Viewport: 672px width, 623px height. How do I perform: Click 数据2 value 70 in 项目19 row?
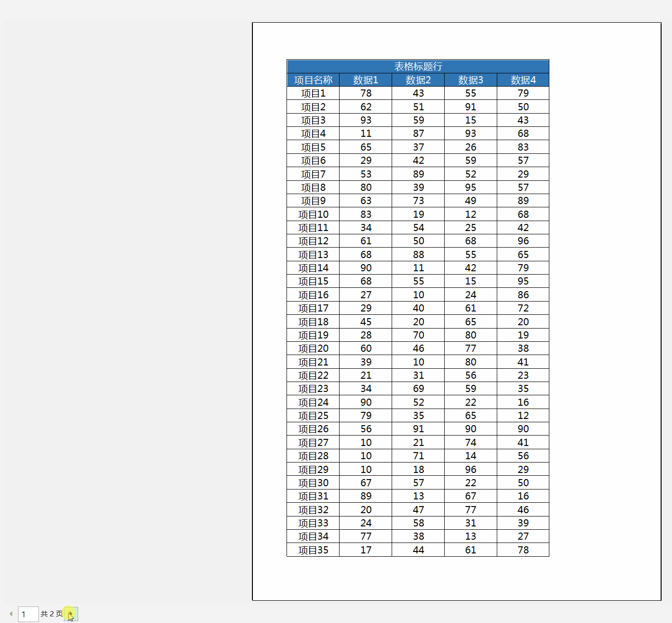coord(418,335)
